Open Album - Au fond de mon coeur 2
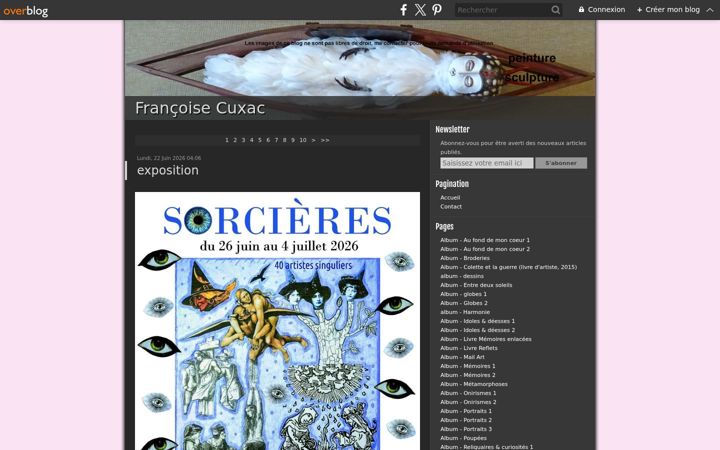Viewport: 720px width, 450px height. coord(485,249)
